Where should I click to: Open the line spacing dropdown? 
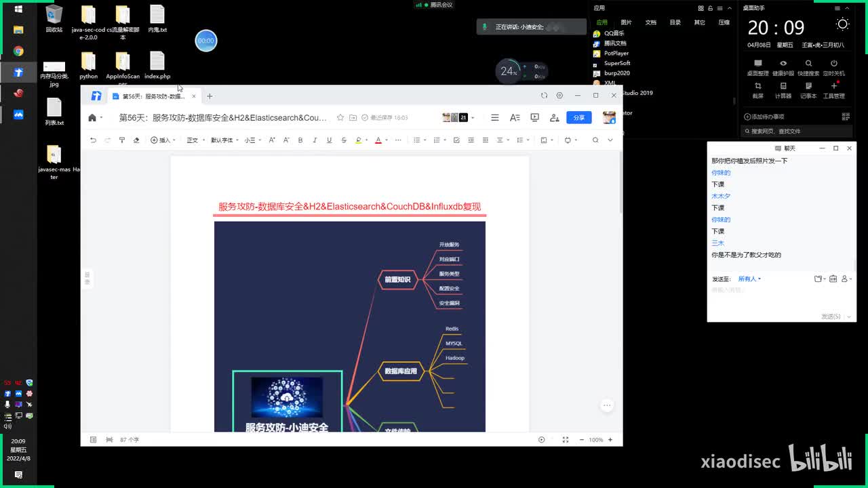pyautogui.click(x=522, y=140)
